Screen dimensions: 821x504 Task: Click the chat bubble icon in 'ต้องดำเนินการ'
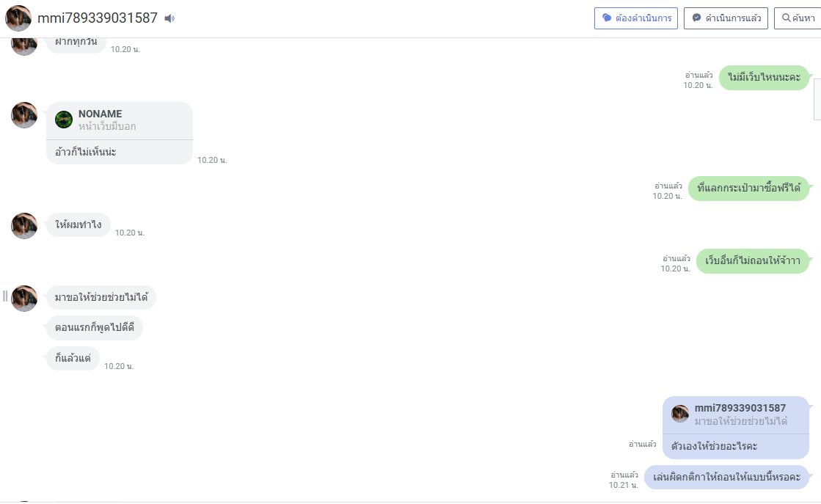607,18
